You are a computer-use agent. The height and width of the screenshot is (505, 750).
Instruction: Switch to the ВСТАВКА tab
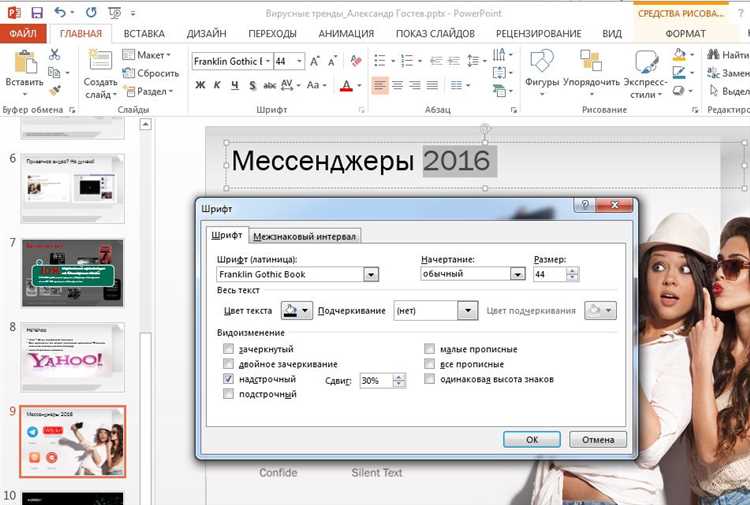point(144,33)
